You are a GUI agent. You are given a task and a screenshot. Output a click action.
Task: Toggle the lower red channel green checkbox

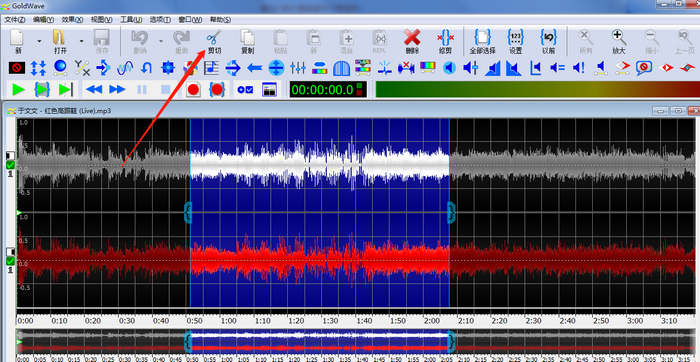[11, 261]
